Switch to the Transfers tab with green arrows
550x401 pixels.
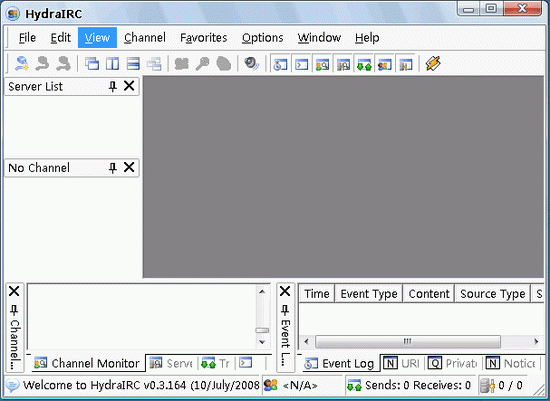(x=215, y=363)
